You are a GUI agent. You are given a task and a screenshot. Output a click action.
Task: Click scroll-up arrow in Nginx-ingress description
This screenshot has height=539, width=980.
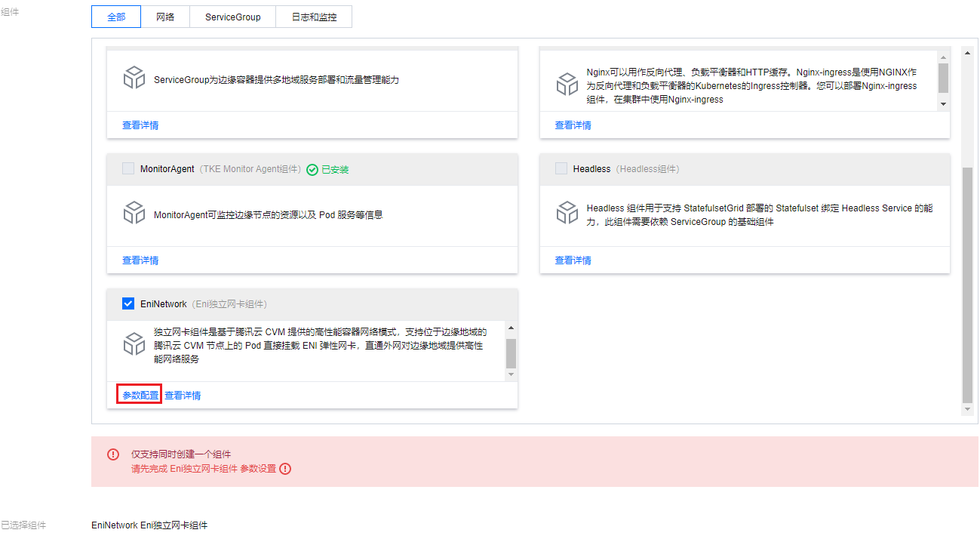pyautogui.click(x=943, y=56)
